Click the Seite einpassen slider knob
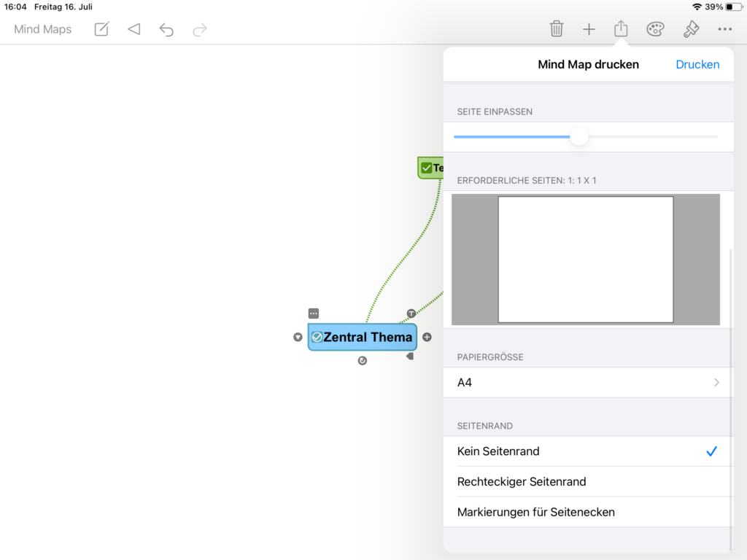The width and height of the screenshot is (747, 560). point(579,136)
